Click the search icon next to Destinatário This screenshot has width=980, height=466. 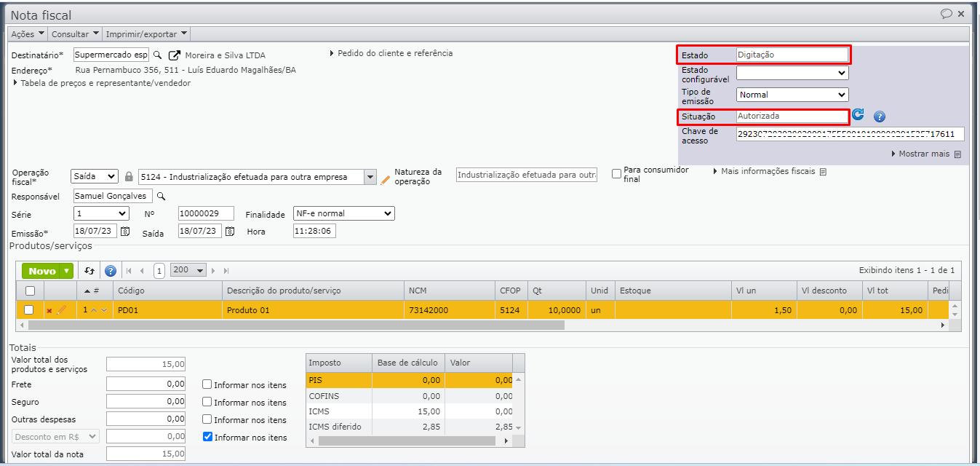[157, 55]
